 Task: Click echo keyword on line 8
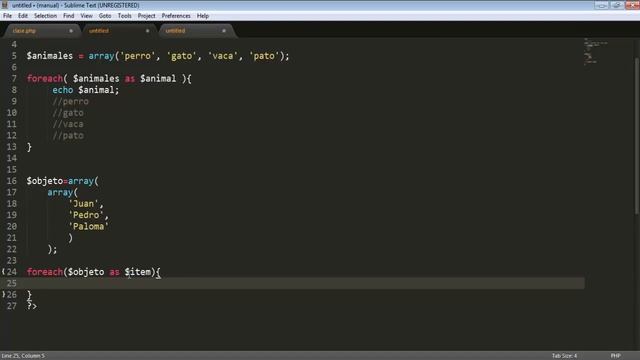(62, 90)
